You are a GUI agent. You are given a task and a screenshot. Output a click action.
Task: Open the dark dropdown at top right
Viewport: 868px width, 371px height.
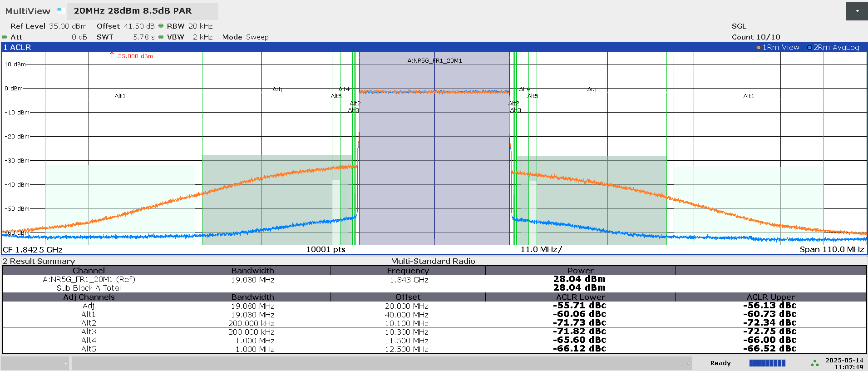pyautogui.click(x=857, y=11)
